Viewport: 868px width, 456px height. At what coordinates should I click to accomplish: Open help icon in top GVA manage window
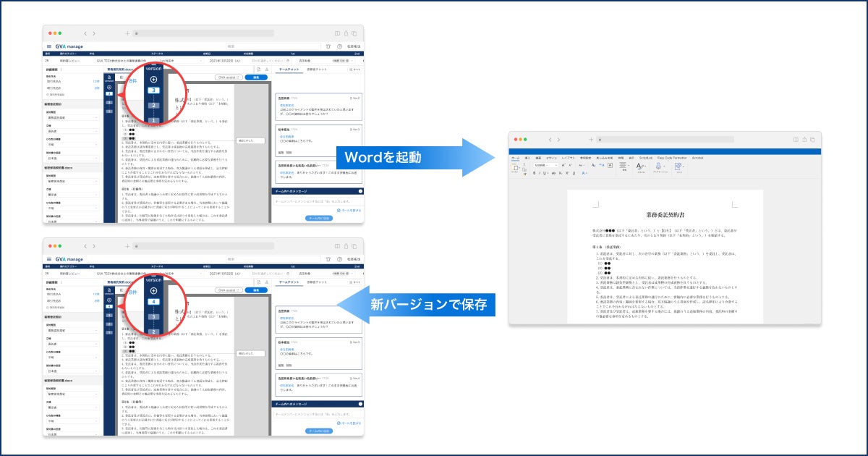tap(339, 46)
